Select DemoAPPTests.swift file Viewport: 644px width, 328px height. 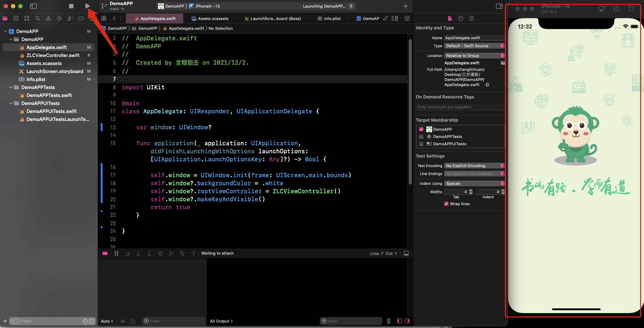(49, 95)
